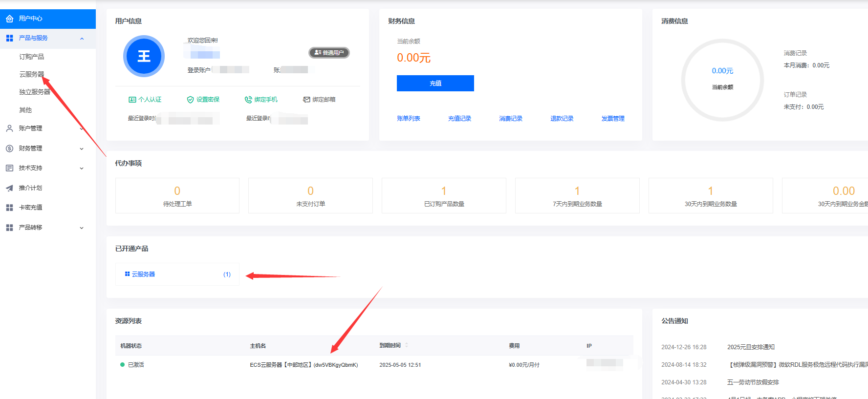
Task: Click the 绑定手机 phone icon
Action: [248, 100]
